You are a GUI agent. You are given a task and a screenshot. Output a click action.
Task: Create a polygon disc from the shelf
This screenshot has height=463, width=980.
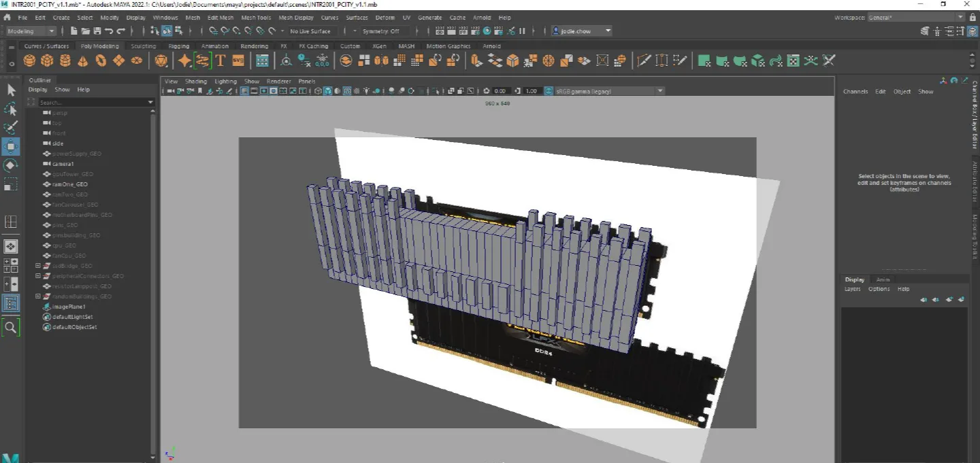coord(137,61)
